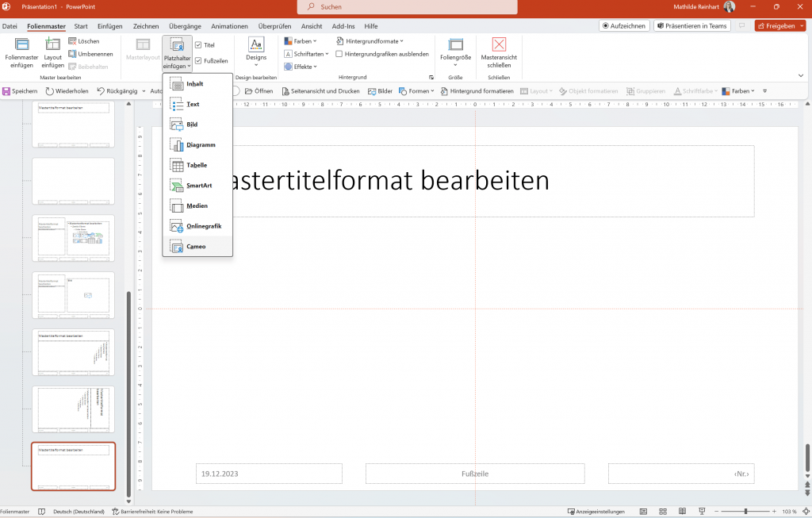The image size is (812, 518).
Task: Click Umbenennen in ribbon
Action: (90, 54)
